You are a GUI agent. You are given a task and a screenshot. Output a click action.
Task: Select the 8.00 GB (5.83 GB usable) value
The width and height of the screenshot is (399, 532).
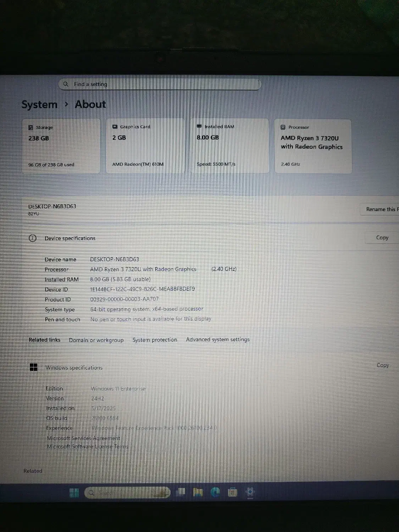click(x=120, y=279)
